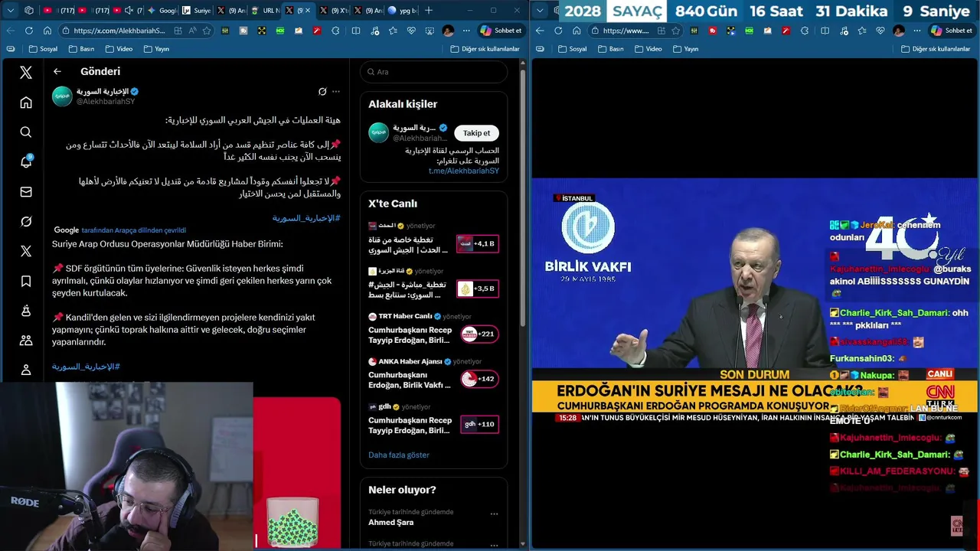Viewport: 980px width, 551px height.
Task: Click Daha fazla göster link
Action: (399, 455)
